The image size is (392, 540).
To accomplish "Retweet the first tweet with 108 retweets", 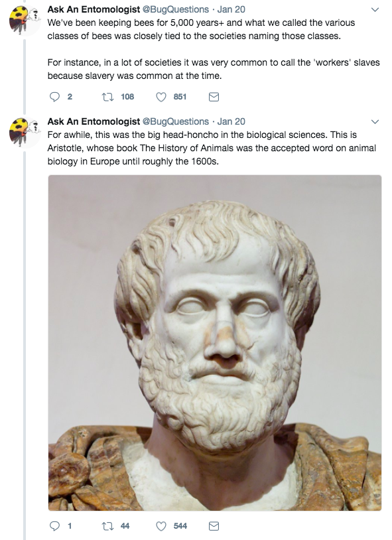I will [x=107, y=97].
